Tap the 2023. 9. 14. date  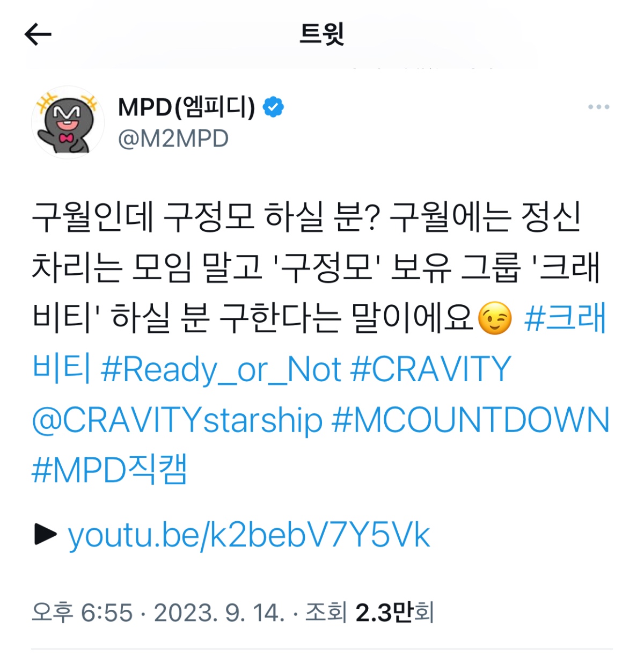click(219, 613)
